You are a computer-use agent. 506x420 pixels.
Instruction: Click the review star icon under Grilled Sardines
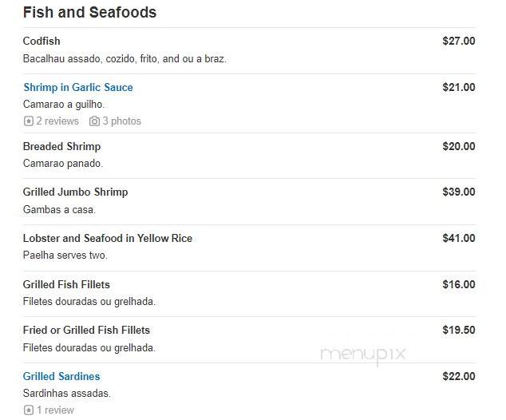click(29, 410)
